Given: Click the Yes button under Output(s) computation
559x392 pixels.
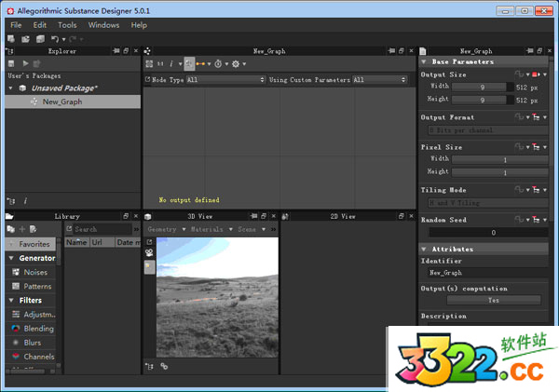Looking at the screenshot, I should pos(494,301).
